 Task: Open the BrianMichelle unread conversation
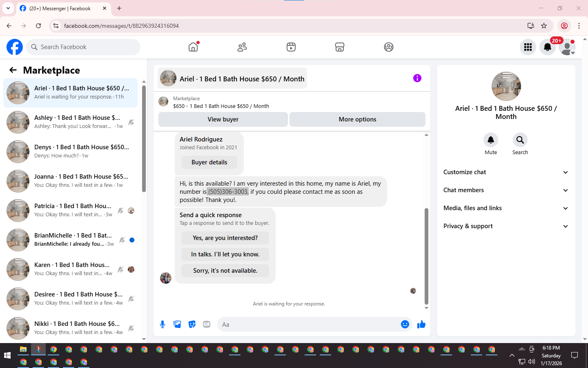tap(71, 240)
